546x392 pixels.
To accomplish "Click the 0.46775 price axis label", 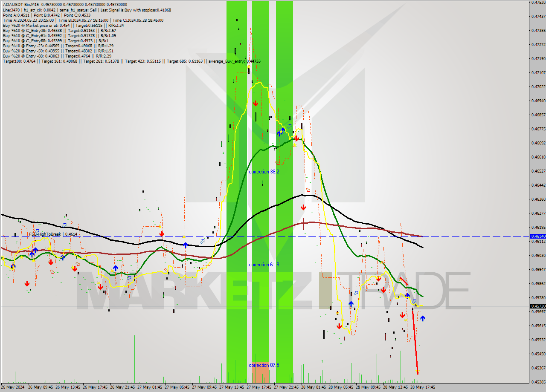I will pos(538,129).
